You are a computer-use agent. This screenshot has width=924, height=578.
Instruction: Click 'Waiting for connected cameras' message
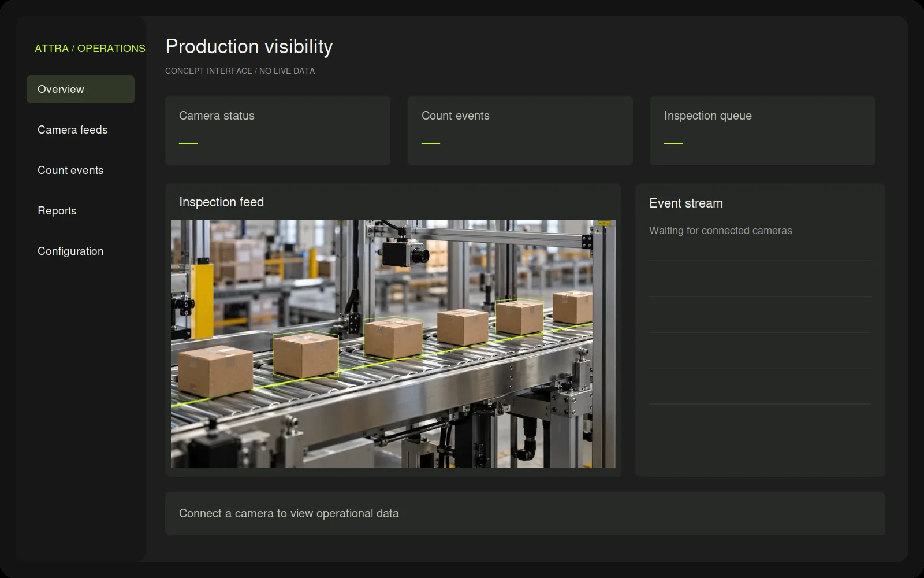coord(721,231)
